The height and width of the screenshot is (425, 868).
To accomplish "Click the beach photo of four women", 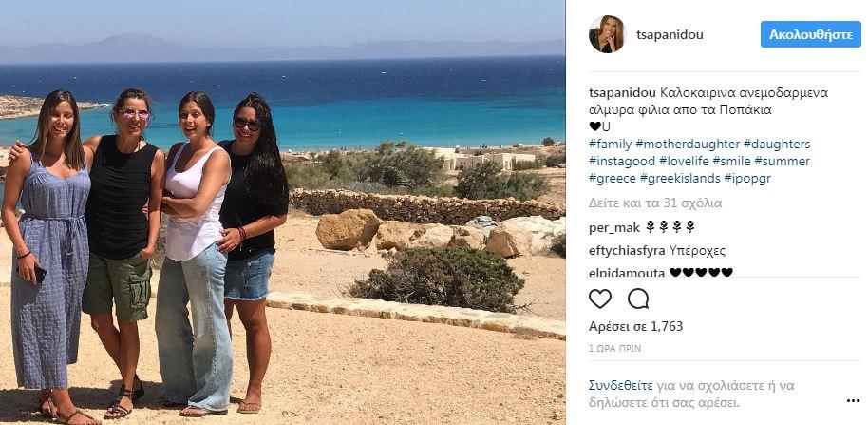I will click(x=282, y=212).
